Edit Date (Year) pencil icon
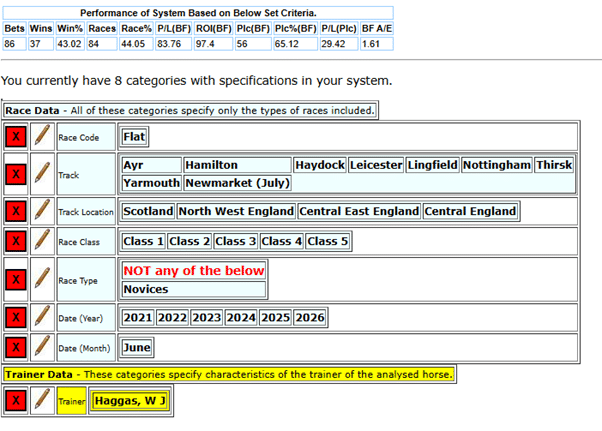The image size is (602, 431). click(x=42, y=317)
